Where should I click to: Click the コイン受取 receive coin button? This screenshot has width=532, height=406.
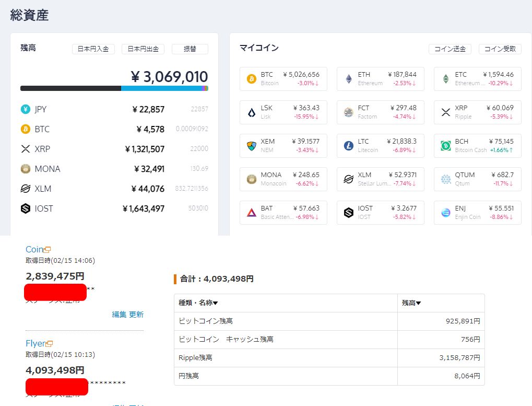coord(500,49)
